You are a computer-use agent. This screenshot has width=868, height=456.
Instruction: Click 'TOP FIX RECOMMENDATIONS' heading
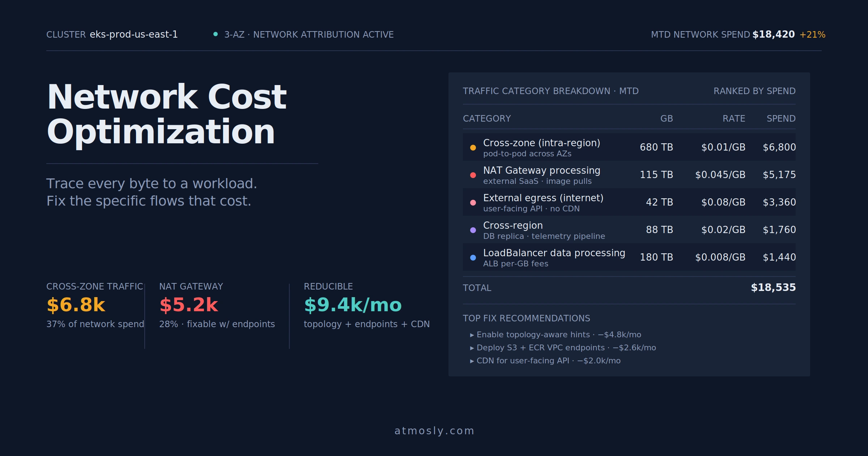(526, 318)
